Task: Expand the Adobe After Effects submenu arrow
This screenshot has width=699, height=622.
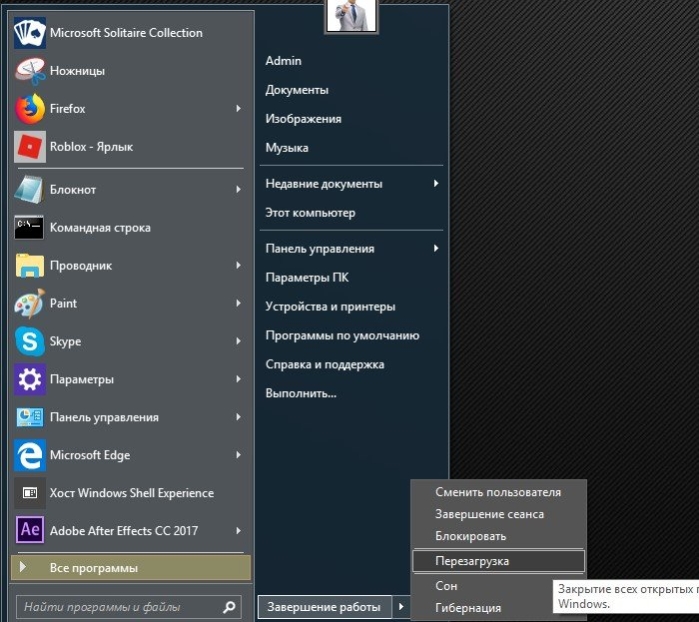Action: (x=238, y=531)
